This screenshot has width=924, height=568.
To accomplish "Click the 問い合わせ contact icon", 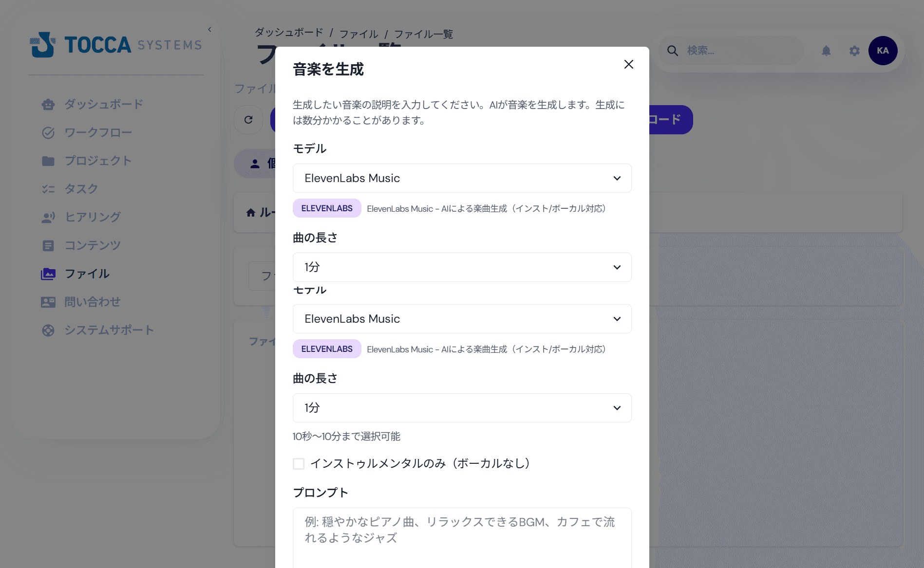I will coord(48,302).
